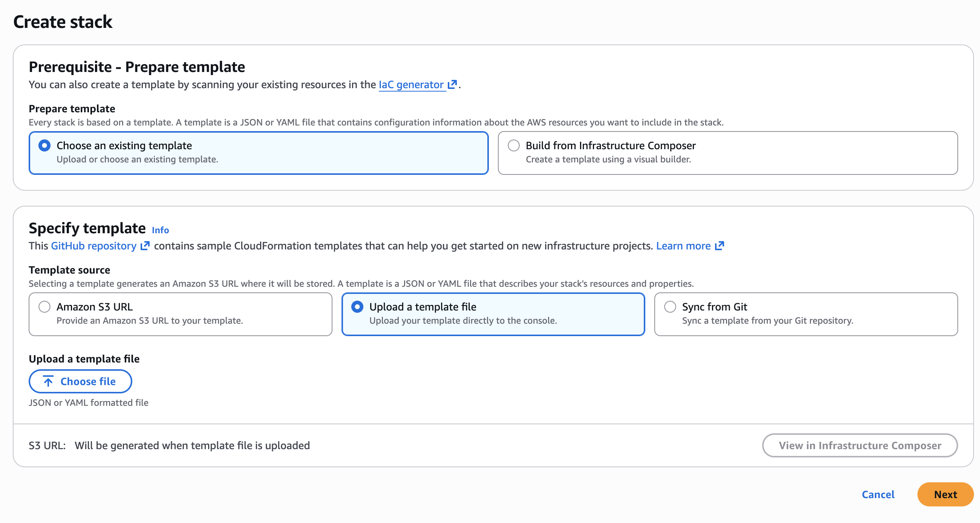The height and width of the screenshot is (523, 980).
Task: Select the Amazon S3 URL template source
Action: coord(44,307)
